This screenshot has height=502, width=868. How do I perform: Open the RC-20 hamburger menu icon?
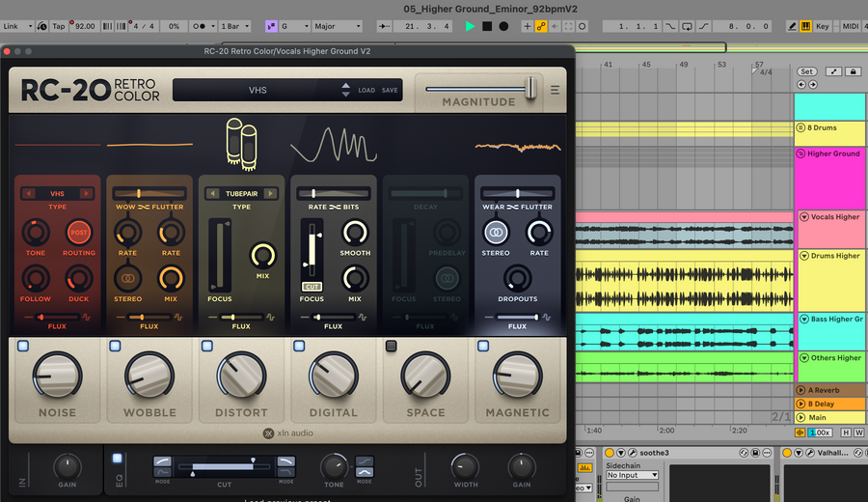(555, 90)
